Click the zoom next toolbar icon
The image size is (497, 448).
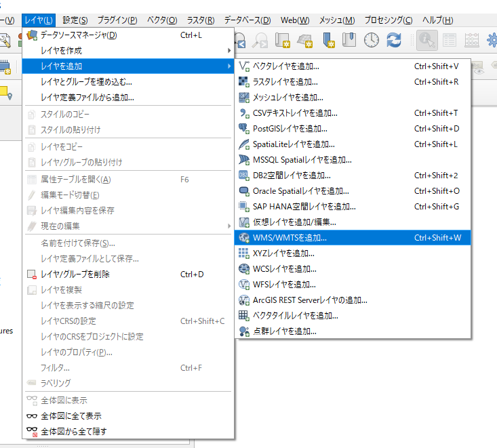tap(260, 40)
